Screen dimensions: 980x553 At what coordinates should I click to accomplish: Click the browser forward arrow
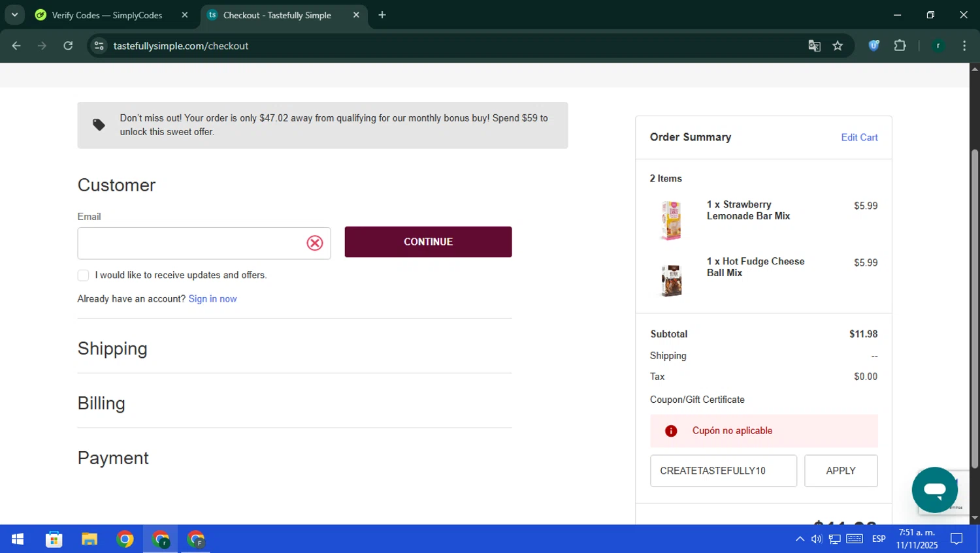click(42, 46)
